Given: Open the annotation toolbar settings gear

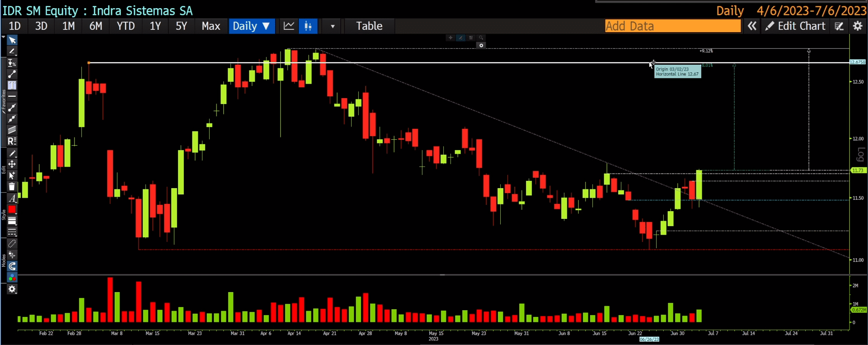Looking at the screenshot, I should (x=12, y=289).
